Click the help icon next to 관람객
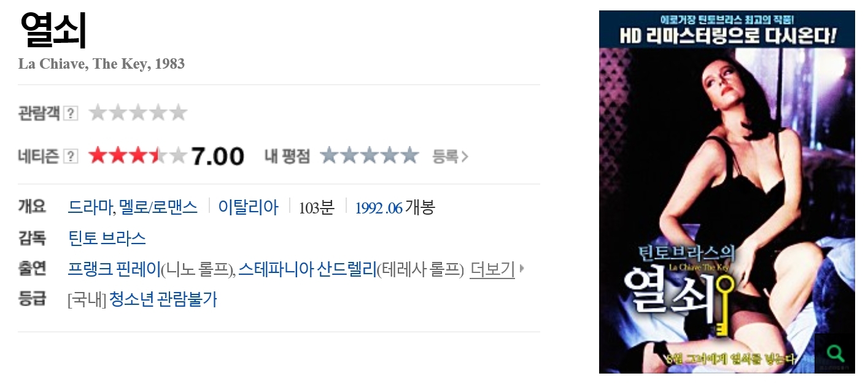 tap(71, 113)
